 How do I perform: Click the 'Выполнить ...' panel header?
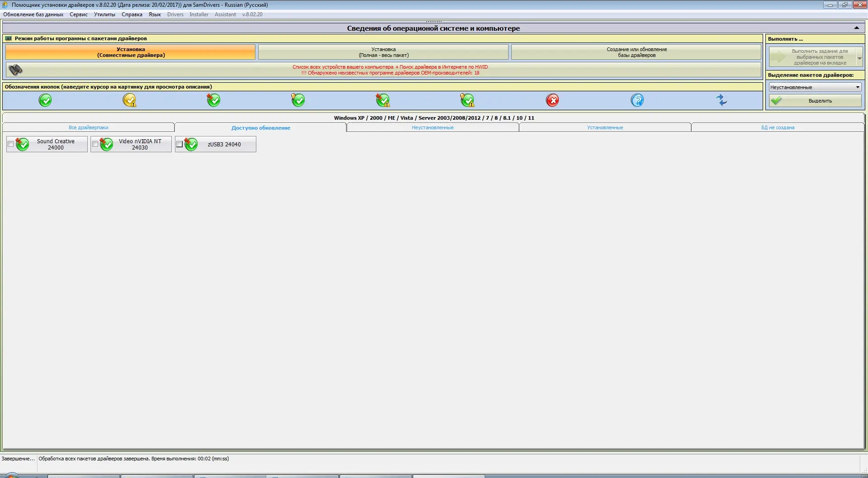coord(785,39)
